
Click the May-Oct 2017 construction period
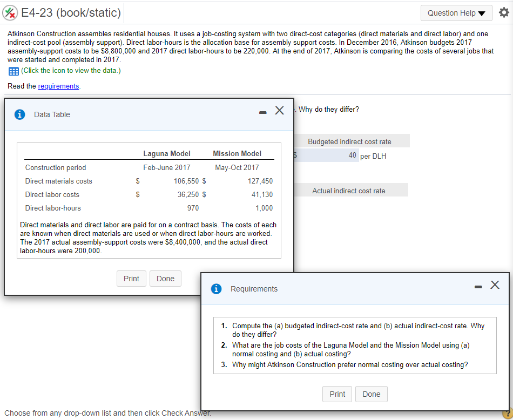237,167
